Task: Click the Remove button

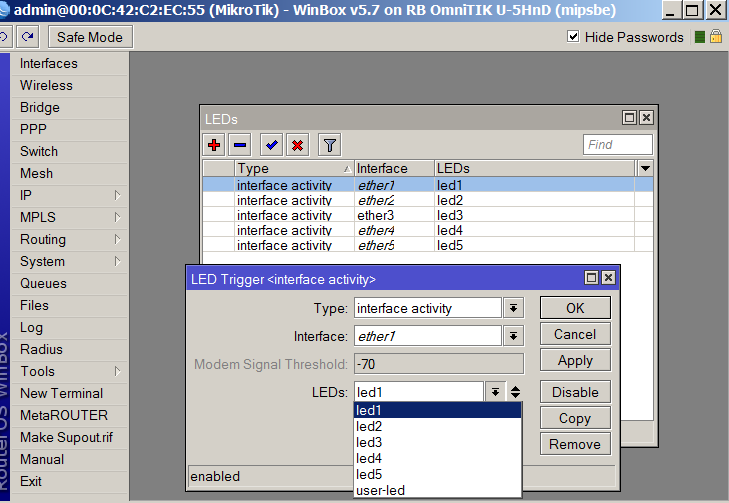Action: pyautogui.click(x=575, y=444)
